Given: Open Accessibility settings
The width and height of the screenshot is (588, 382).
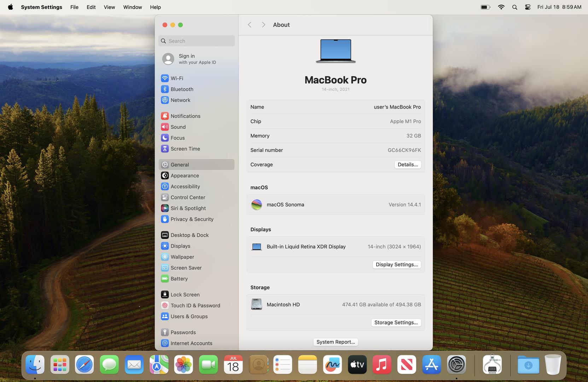Looking at the screenshot, I should [196, 186].
